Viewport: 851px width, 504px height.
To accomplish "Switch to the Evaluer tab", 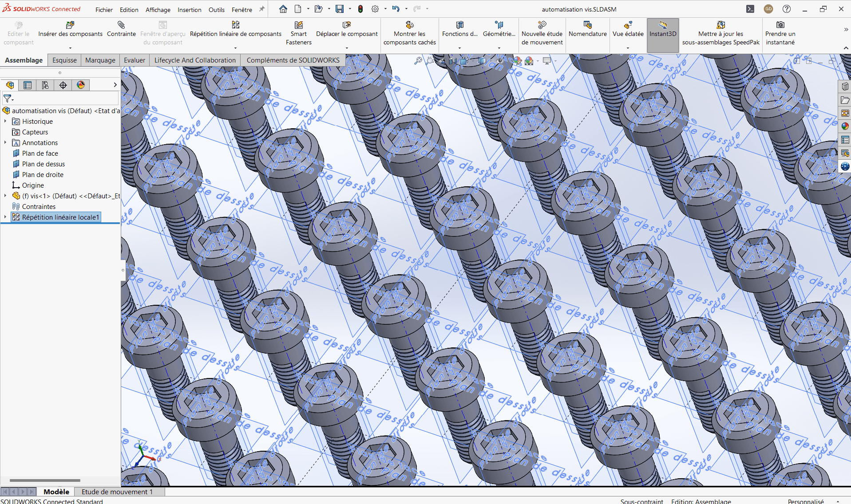I will point(135,60).
